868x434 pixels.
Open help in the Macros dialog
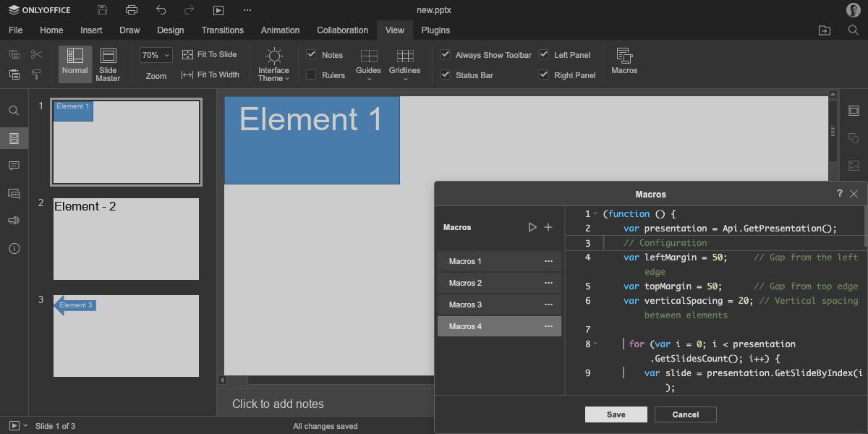tap(840, 194)
